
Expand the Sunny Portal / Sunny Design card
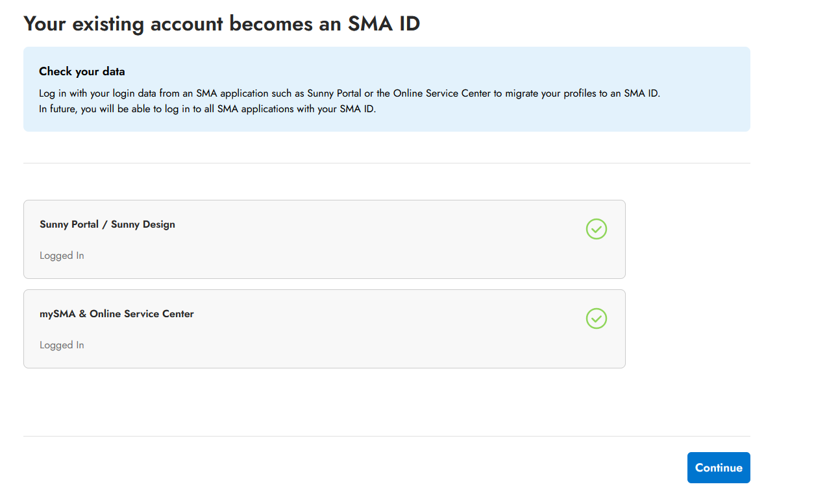click(x=325, y=239)
